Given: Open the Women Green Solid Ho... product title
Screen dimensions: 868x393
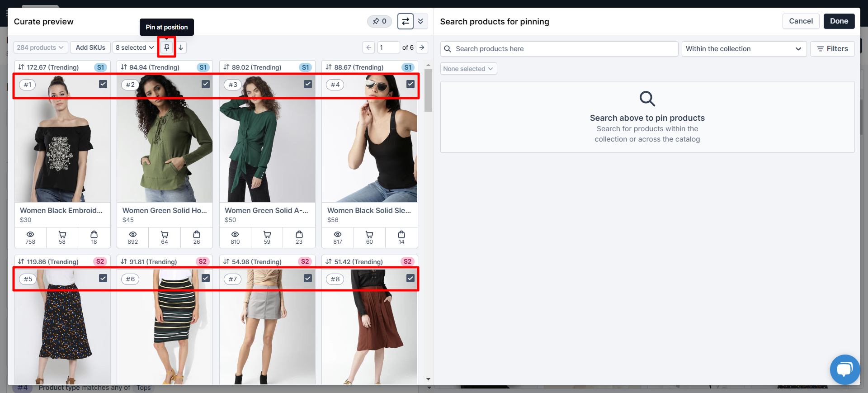Looking at the screenshot, I should 165,210.
